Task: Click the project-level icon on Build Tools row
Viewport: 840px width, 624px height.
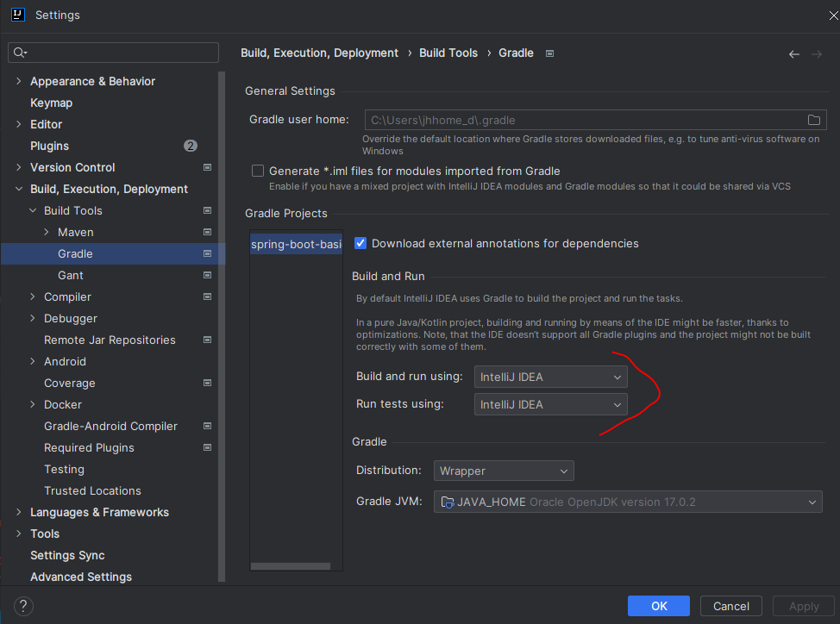Action: pos(207,210)
